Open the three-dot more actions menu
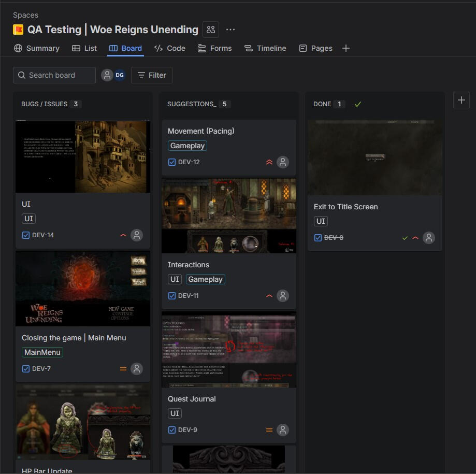Viewport: 476px width, 474px height. click(x=230, y=30)
